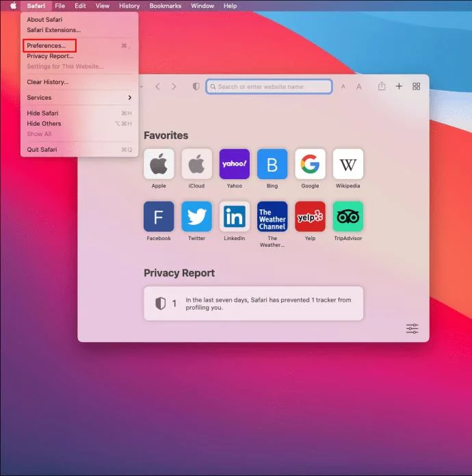This screenshot has height=476, width=472.
Task: Expand the Services submenu
Action: (x=79, y=97)
